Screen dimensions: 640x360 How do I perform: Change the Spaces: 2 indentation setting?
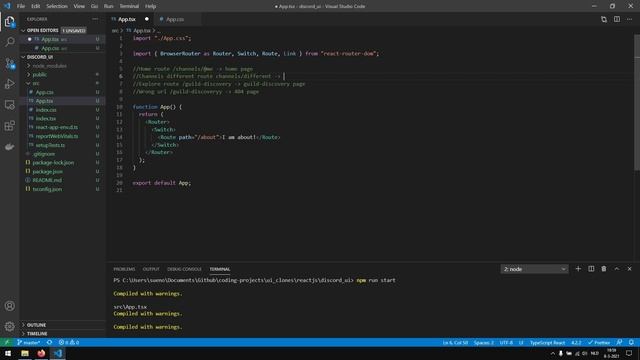tap(484, 342)
